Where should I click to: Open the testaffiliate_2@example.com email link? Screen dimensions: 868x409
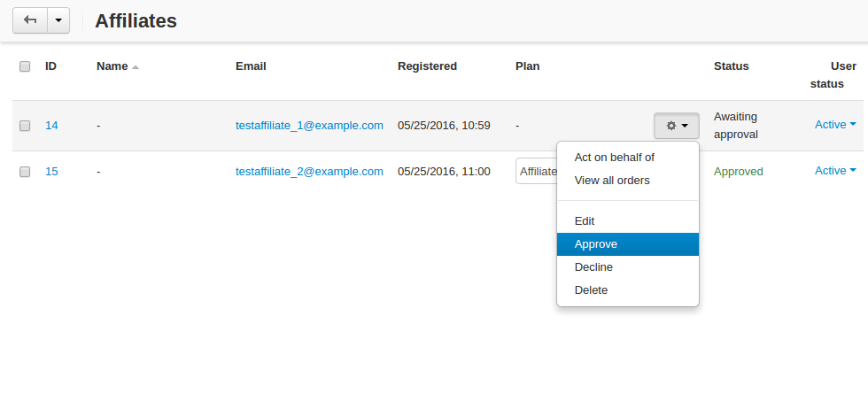click(309, 172)
